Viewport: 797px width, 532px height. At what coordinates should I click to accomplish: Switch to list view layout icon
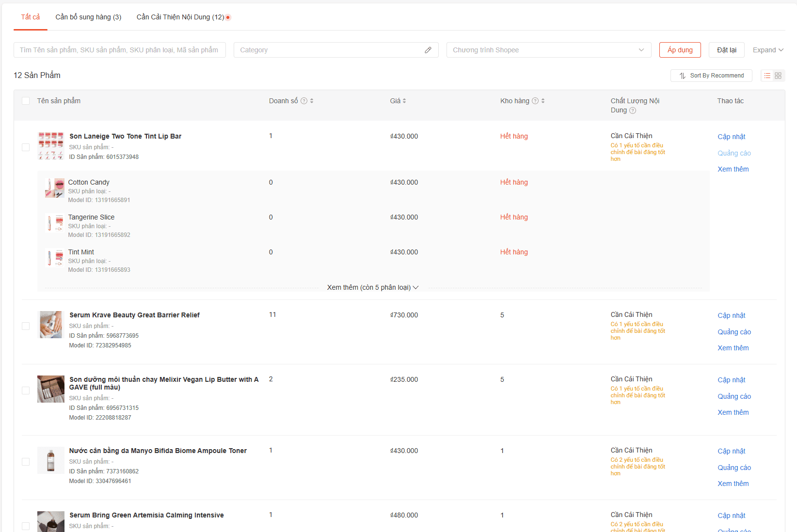pyautogui.click(x=767, y=76)
